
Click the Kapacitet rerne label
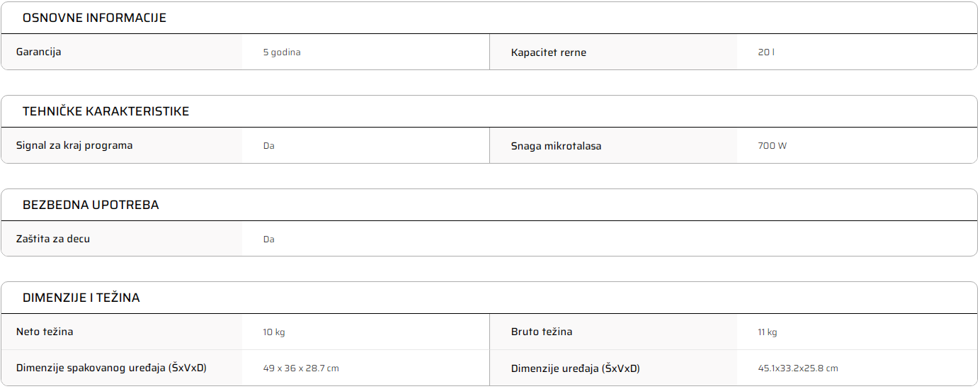[x=548, y=52]
